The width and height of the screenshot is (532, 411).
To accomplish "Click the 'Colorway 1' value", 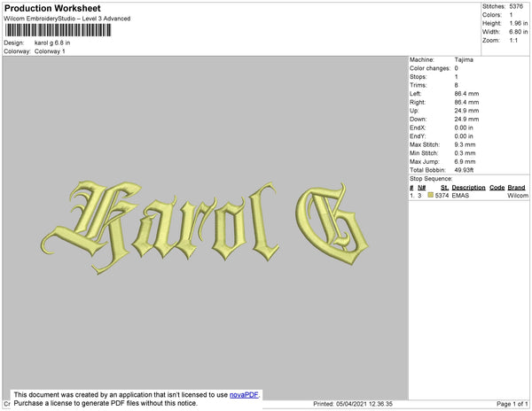I will [50, 51].
